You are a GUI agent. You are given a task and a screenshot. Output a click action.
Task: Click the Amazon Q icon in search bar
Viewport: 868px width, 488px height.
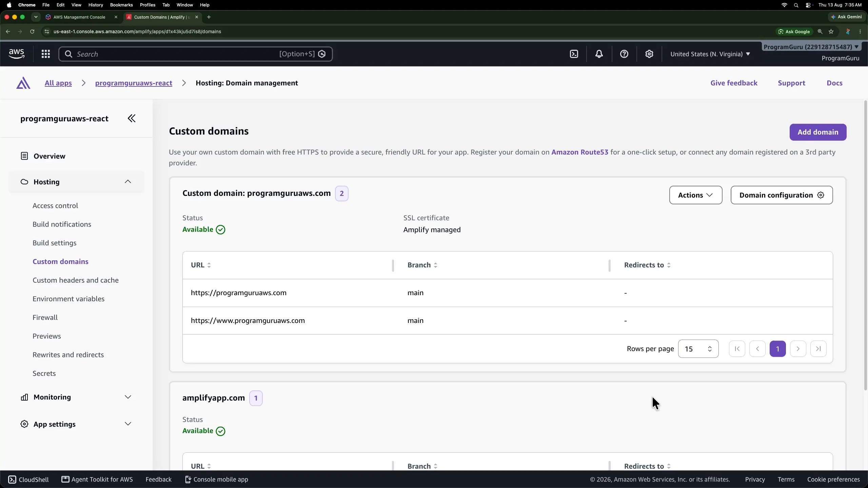click(x=322, y=54)
